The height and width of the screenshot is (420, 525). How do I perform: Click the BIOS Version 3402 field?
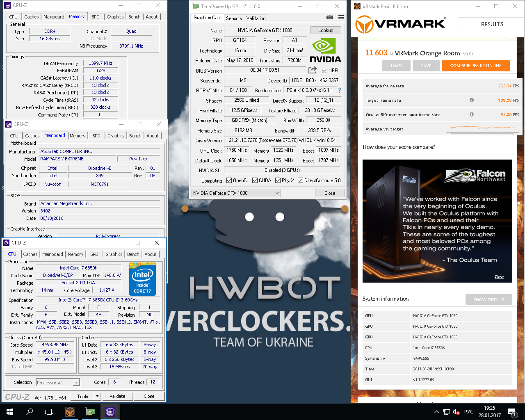tap(100, 211)
